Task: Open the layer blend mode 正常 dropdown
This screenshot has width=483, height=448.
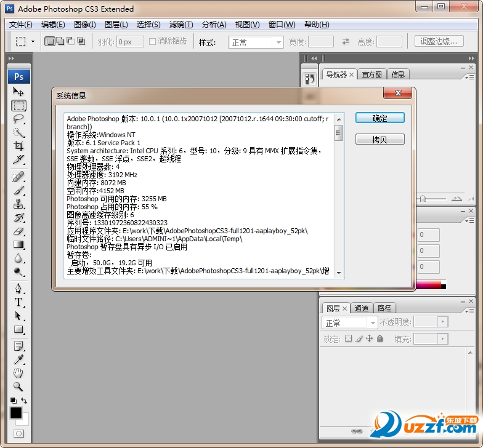Action: coord(350,322)
